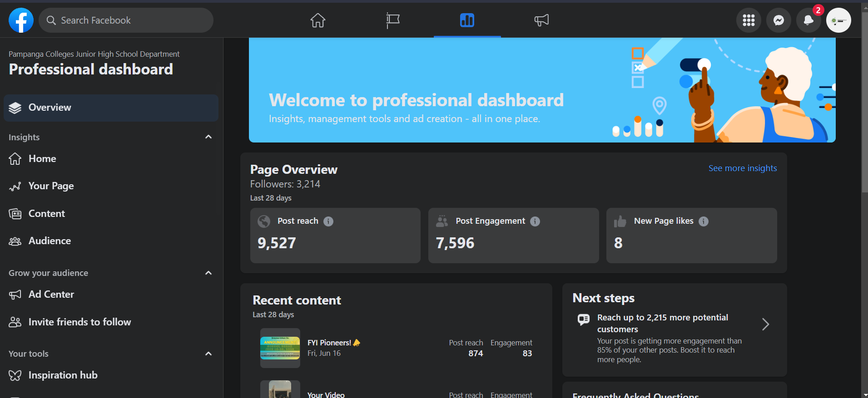
Task: Open the Ad Center megaphone icon in top bar
Action: click(x=541, y=20)
